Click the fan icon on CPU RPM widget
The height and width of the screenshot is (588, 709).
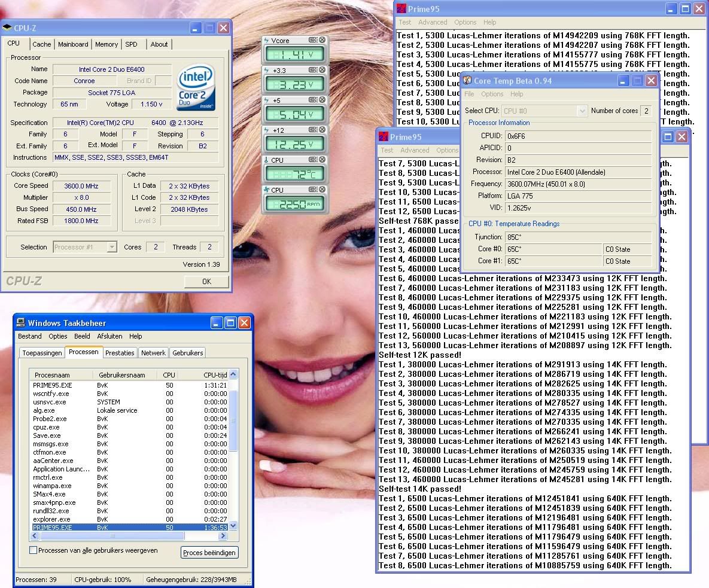(266, 190)
